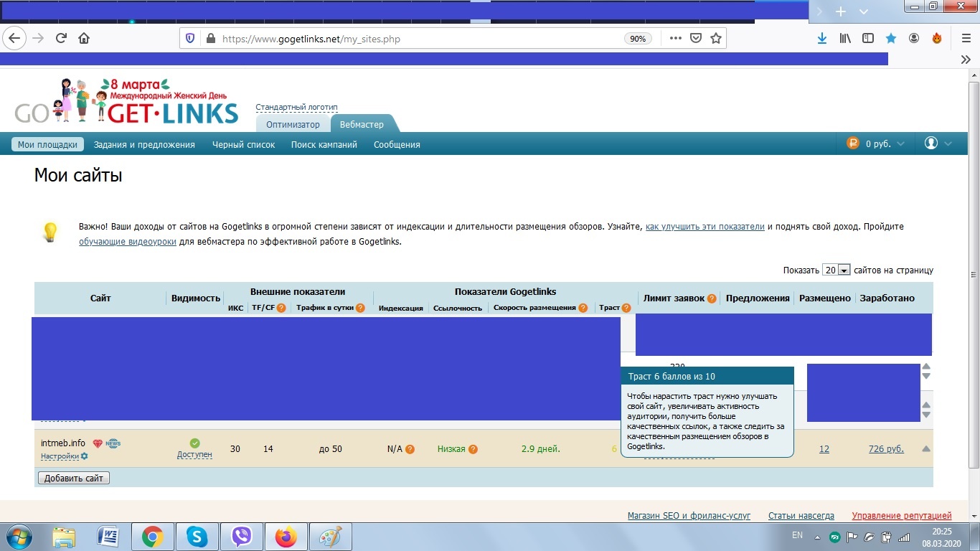Open Paint from taskbar
980x551 pixels.
(x=330, y=537)
